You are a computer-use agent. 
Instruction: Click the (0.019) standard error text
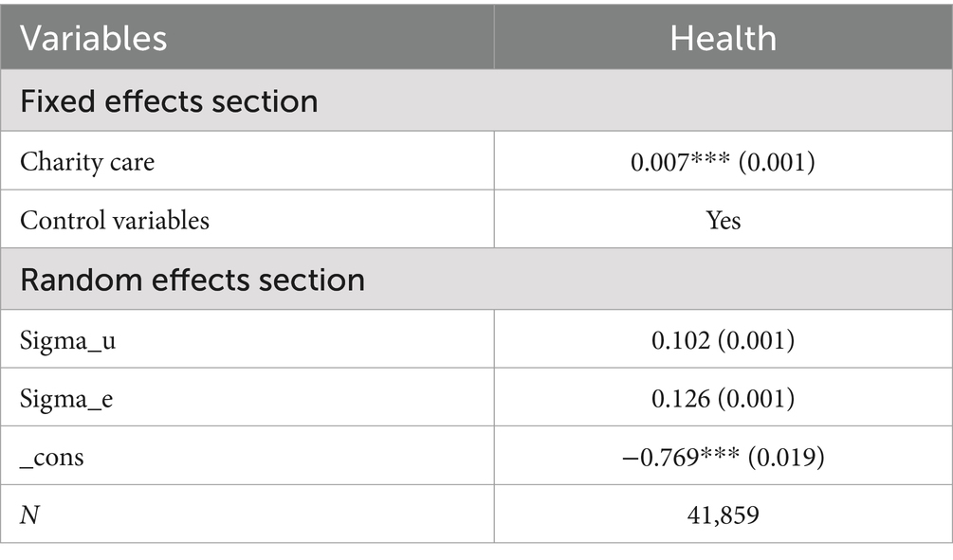786,457
